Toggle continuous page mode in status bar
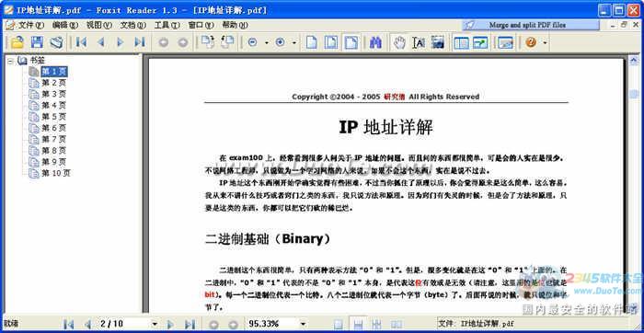Screen dimensions: 644x333 tap(358, 324)
